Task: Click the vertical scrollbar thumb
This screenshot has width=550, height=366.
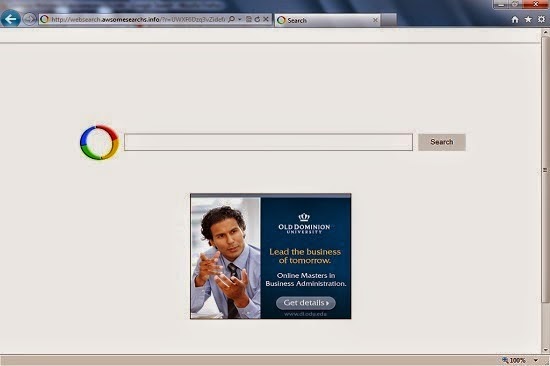Action: [545, 169]
